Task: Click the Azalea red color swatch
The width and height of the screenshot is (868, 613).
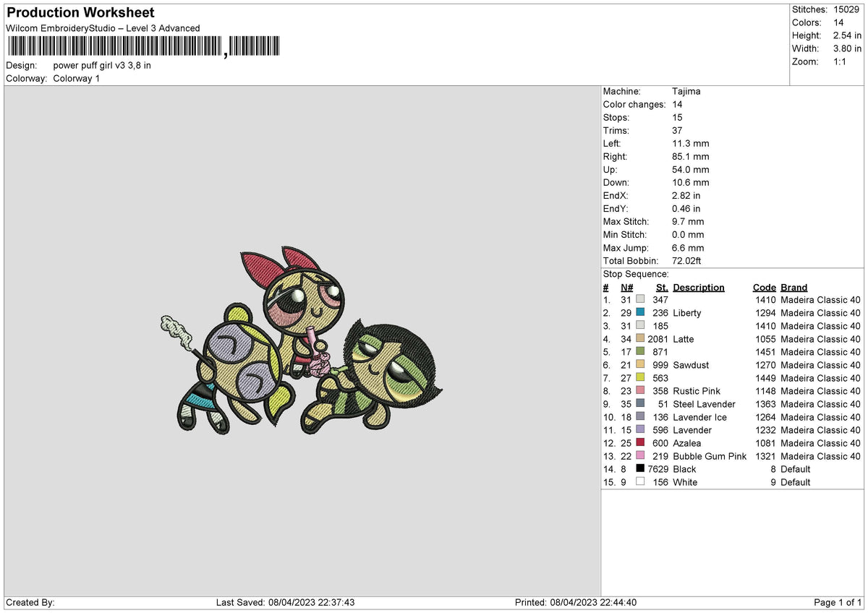Action: tap(640, 443)
